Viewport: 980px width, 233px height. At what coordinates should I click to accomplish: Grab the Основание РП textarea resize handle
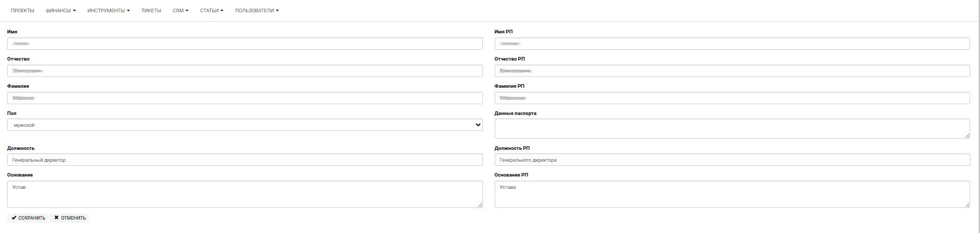pyautogui.click(x=967, y=205)
